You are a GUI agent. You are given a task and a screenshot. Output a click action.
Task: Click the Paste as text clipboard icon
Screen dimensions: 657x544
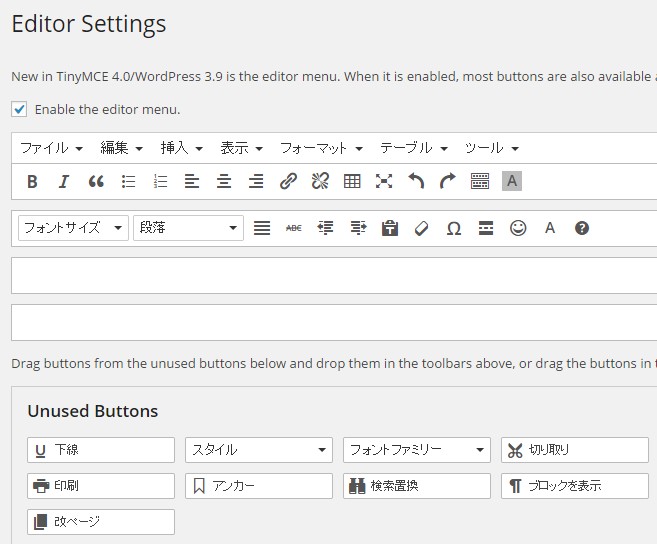(390, 228)
